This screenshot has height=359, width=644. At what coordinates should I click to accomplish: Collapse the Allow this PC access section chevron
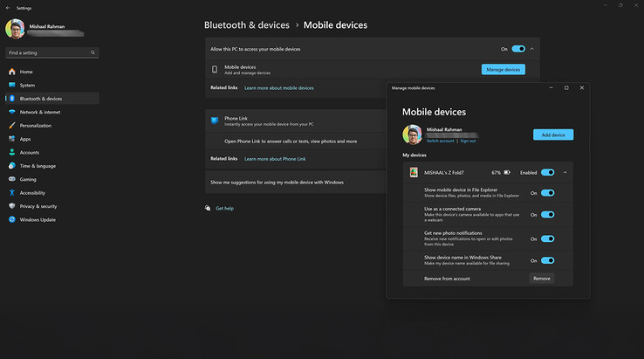click(532, 49)
